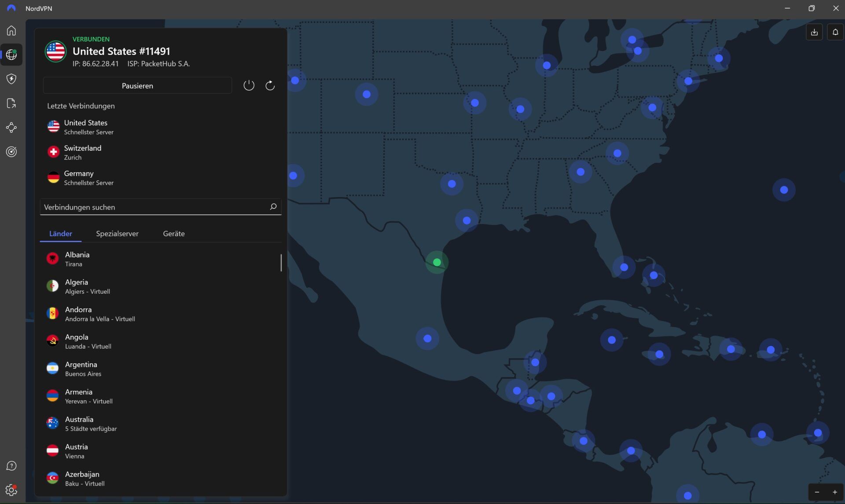The width and height of the screenshot is (845, 504).
Task: Click the IP: 86.62.28.41 text
Action: [x=96, y=64]
